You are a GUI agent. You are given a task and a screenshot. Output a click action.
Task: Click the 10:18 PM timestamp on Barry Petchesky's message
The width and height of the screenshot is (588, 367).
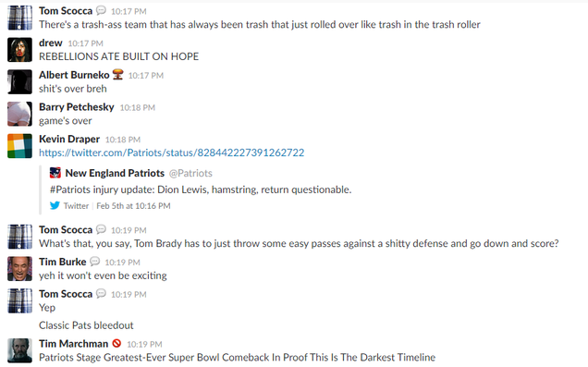(137, 107)
